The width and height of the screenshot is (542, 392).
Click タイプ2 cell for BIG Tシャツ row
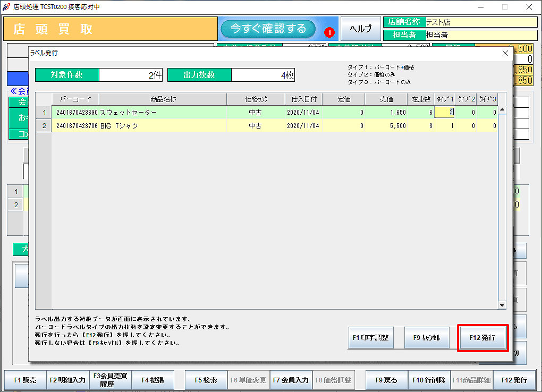465,126
